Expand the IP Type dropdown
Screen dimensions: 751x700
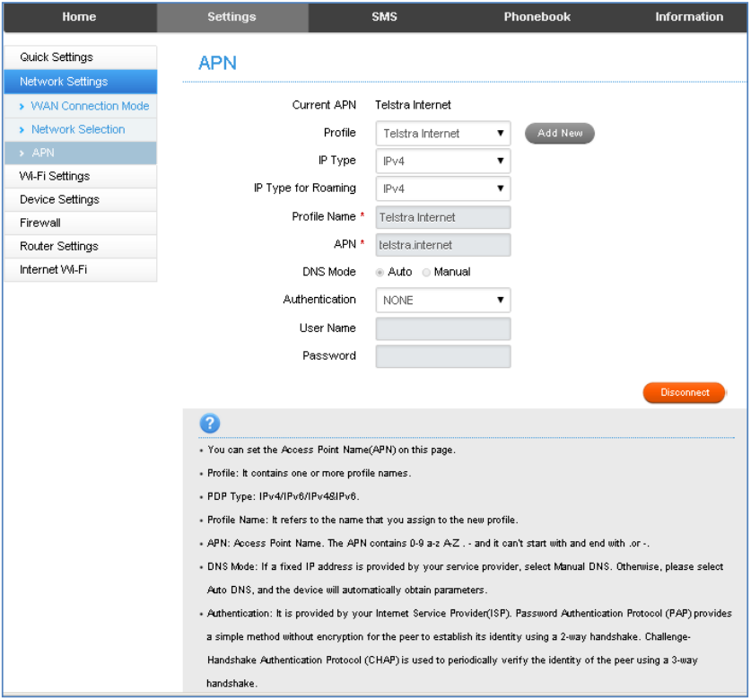(442, 162)
